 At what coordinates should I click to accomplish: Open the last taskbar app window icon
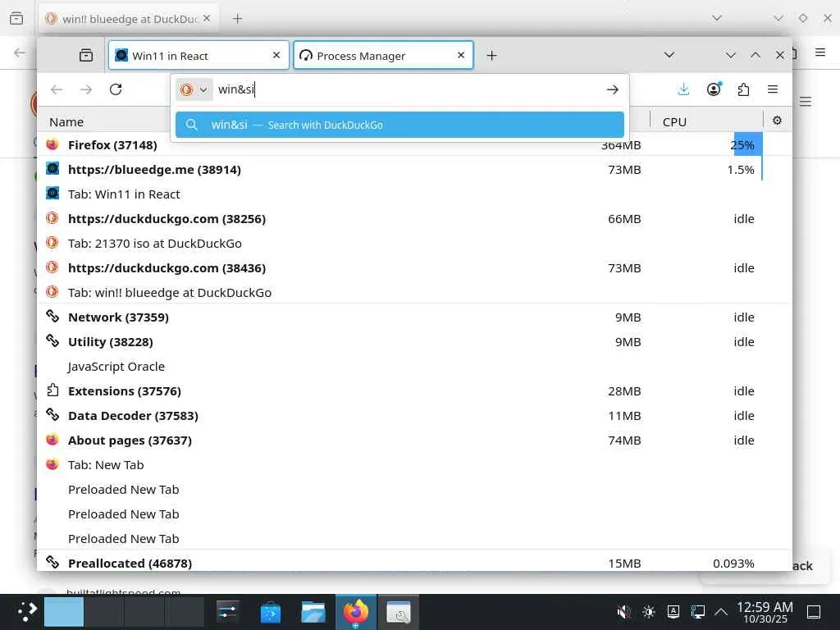tap(399, 611)
